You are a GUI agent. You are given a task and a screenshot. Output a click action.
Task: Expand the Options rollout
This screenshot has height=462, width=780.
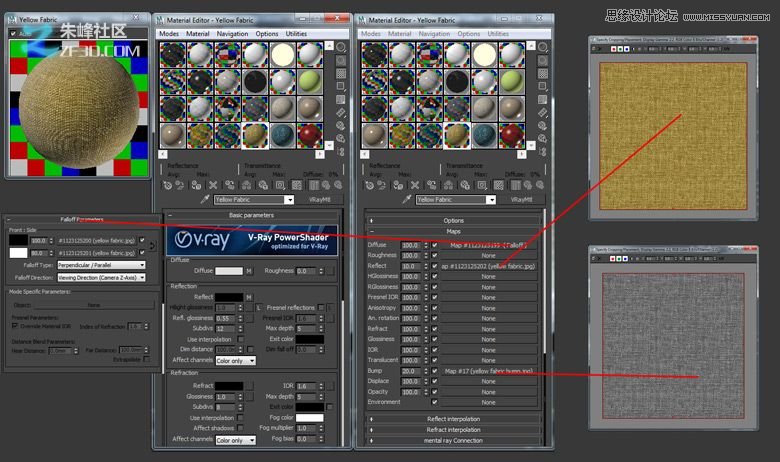click(454, 220)
